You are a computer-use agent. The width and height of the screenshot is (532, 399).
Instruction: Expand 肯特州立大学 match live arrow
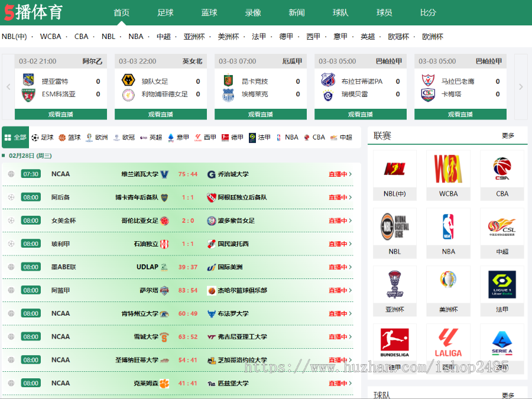point(351,313)
